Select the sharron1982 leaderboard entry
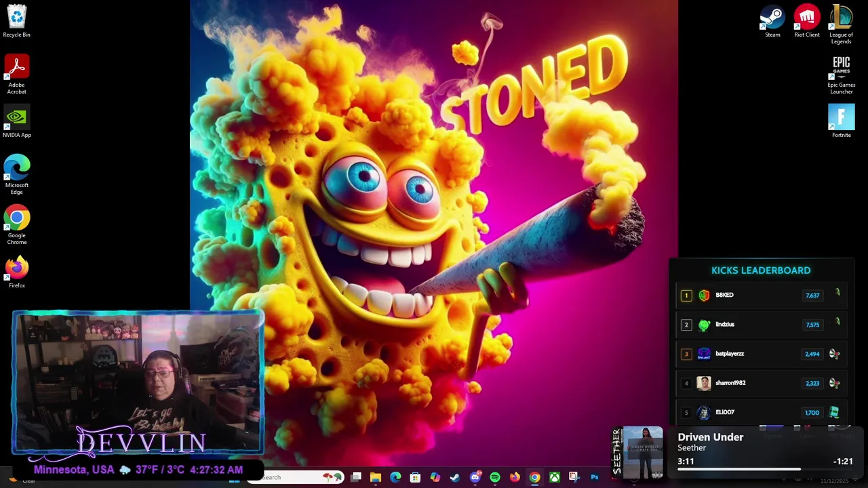Viewport: 868px width, 488px height. [761, 383]
